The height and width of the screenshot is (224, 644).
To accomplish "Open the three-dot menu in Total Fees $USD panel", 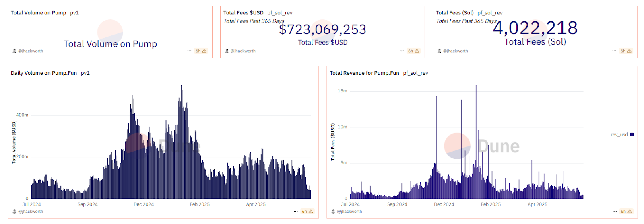I will (402, 51).
